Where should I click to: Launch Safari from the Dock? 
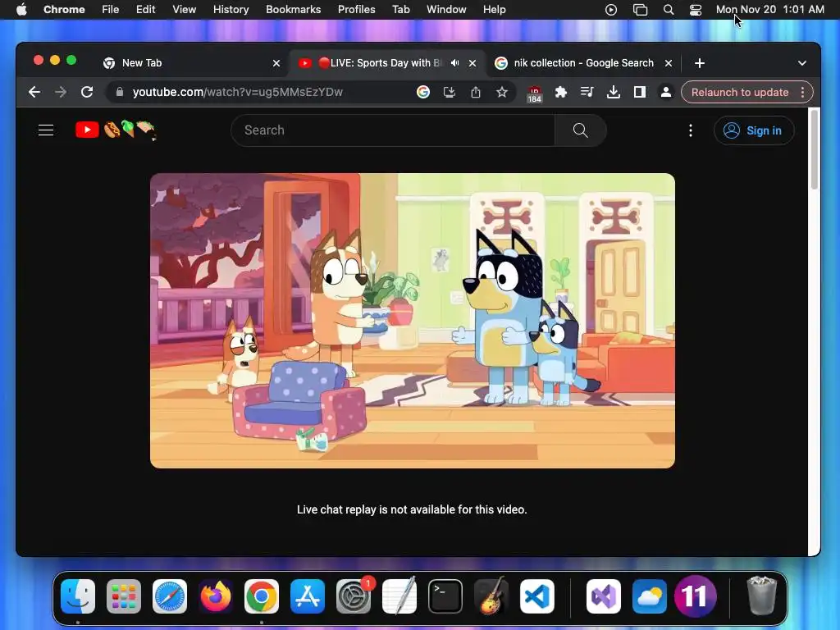[x=170, y=596]
